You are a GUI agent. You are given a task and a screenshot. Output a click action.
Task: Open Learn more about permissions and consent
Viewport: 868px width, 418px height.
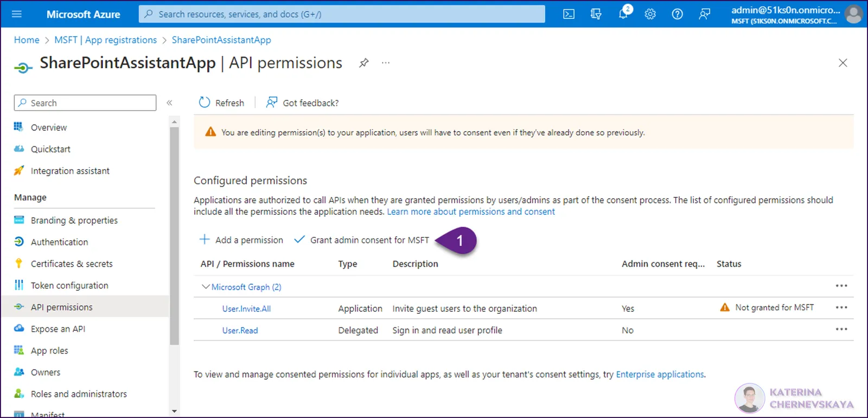point(471,211)
